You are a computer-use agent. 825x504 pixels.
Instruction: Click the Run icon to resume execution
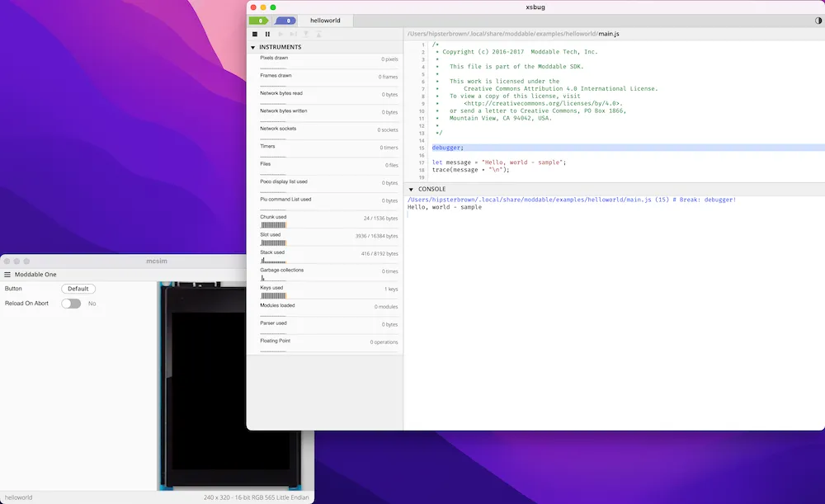tap(281, 34)
